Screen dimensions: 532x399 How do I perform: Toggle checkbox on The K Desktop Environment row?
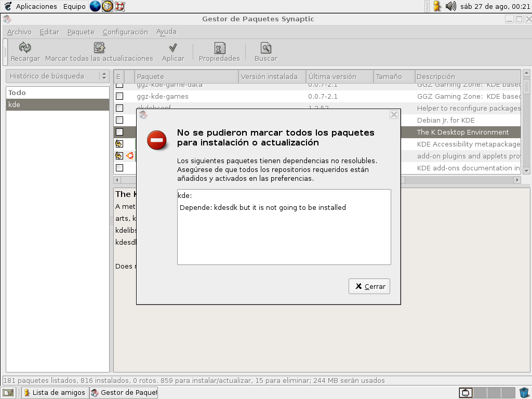tap(119, 132)
